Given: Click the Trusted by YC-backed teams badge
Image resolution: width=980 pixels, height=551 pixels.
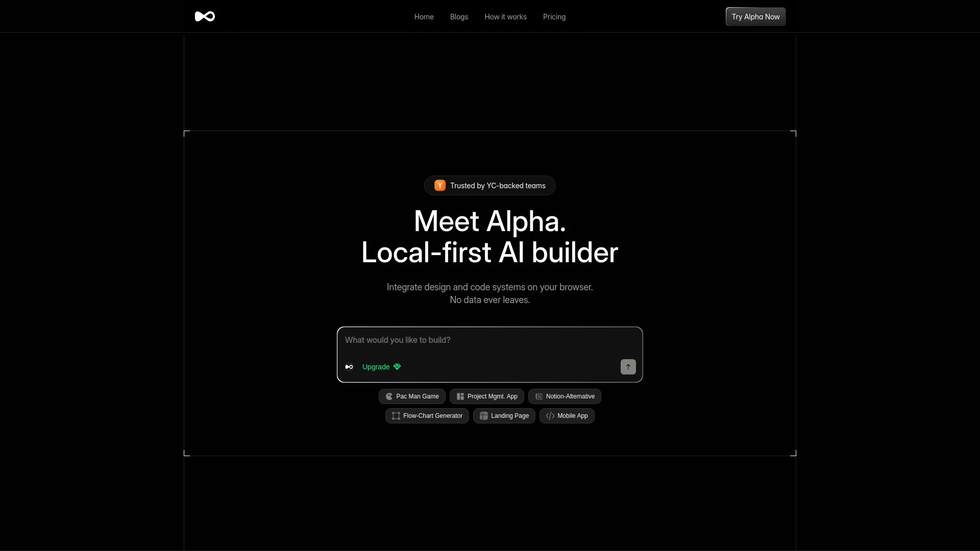Looking at the screenshot, I should [489, 185].
